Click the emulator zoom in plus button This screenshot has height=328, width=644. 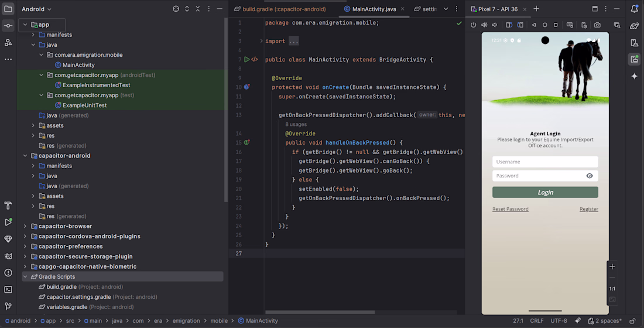(612, 266)
